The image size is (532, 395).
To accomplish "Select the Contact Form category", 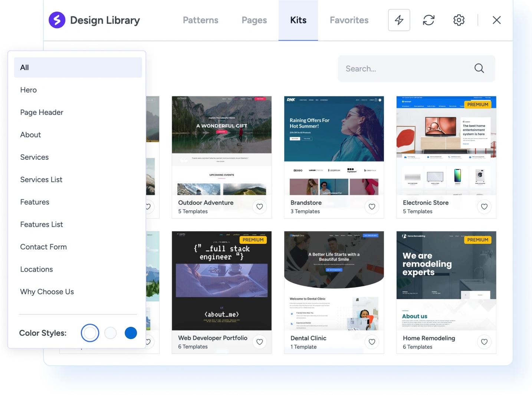I will point(43,247).
